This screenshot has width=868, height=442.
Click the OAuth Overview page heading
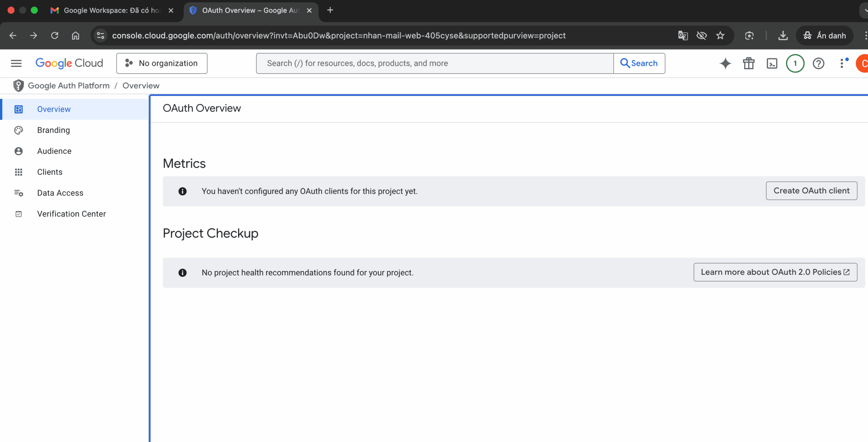tap(202, 108)
